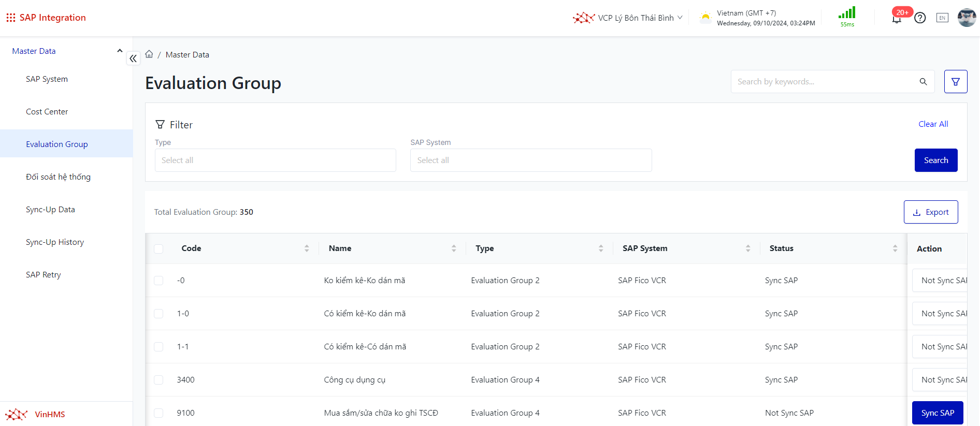
Task: Open the Type filter dropdown
Action: [275, 160]
